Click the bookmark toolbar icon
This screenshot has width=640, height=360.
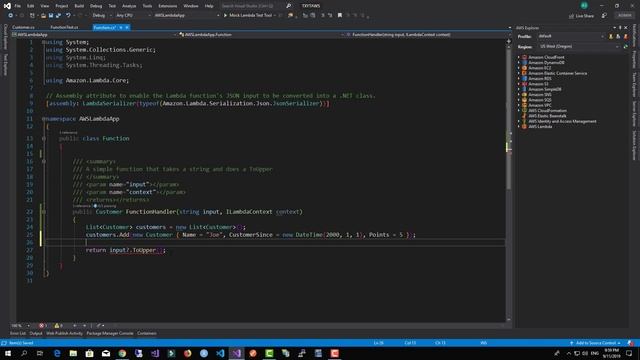[x=340, y=16]
